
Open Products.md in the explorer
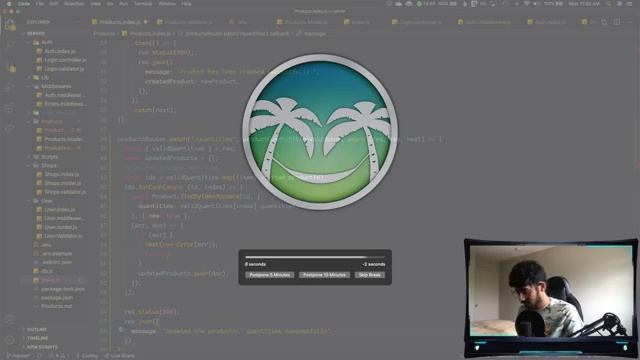click(56, 306)
